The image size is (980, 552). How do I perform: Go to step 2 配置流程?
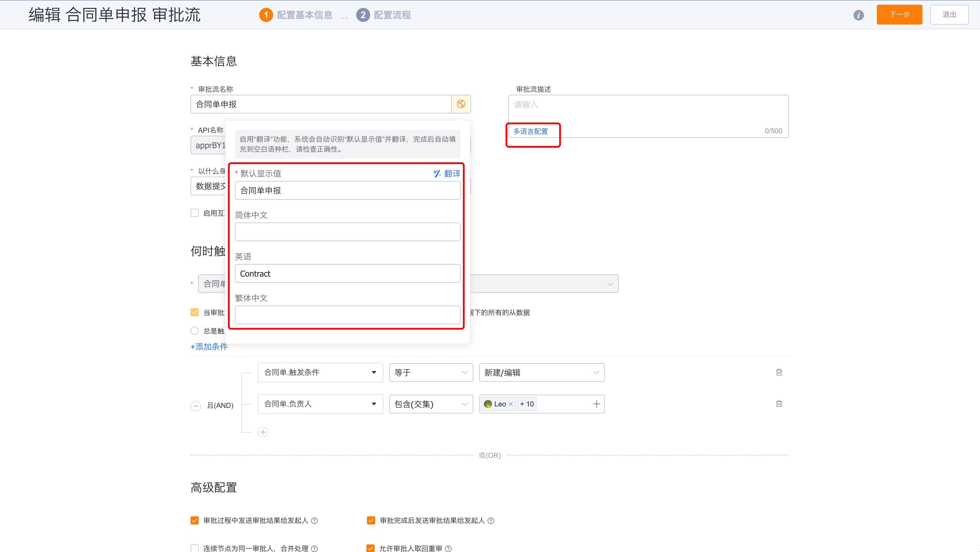click(x=383, y=15)
